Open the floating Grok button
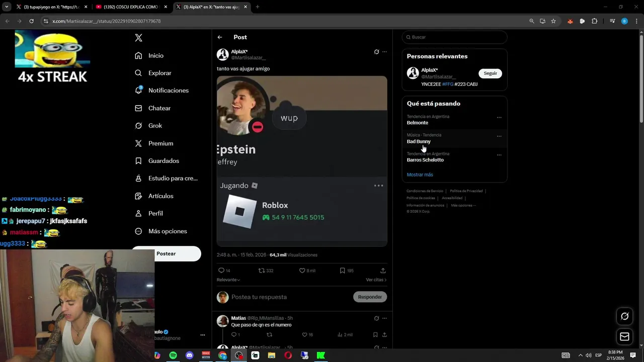The image size is (644, 362). [x=624, y=316]
